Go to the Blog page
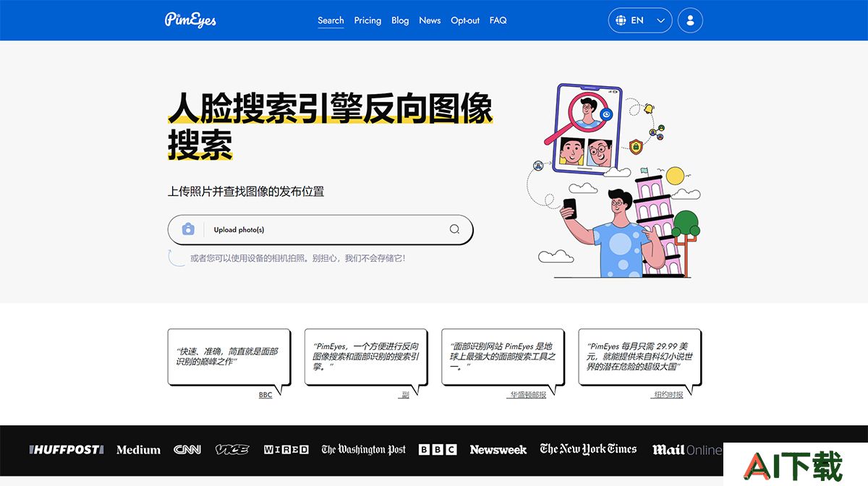This screenshot has height=486, width=868. click(x=400, y=20)
